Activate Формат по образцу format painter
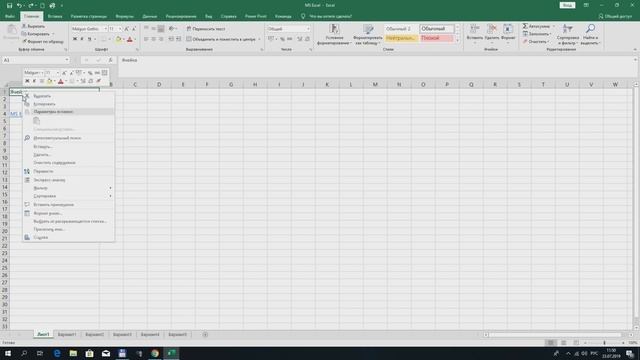Image resolution: width=640 pixels, height=360 pixels. pyautogui.click(x=43, y=42)
